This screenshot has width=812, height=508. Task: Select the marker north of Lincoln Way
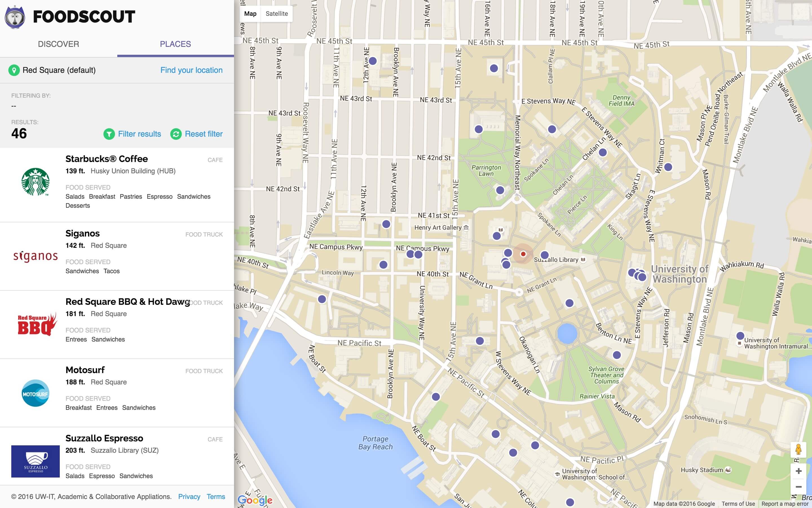tap(383, 265)
